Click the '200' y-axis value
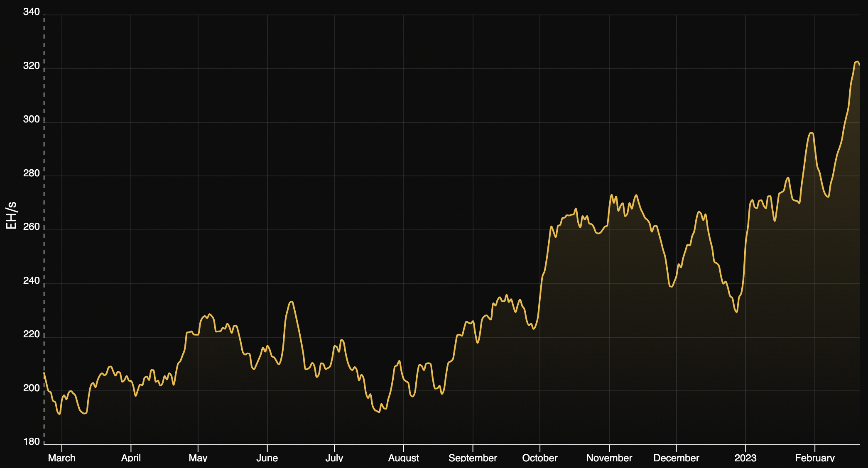Screen dimensions: 868x468 click(32, 388)
